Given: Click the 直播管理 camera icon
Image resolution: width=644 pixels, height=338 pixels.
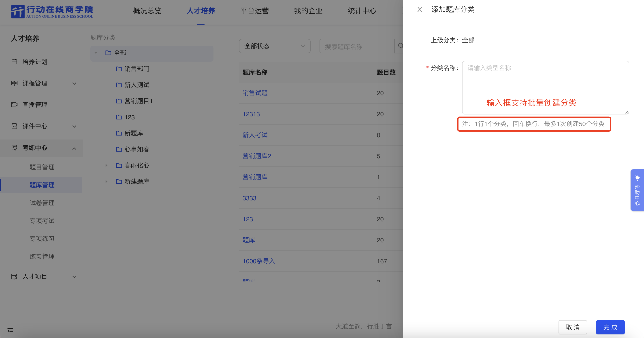Looking at the screenshot, I should [x=14, y=105].
